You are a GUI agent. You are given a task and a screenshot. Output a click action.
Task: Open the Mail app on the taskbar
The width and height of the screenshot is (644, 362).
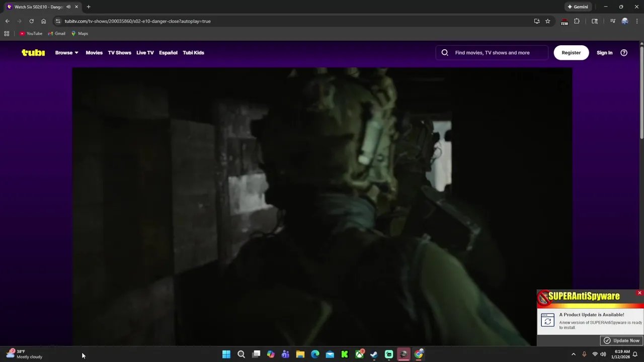pyautogui.click(x=330, y=354)
